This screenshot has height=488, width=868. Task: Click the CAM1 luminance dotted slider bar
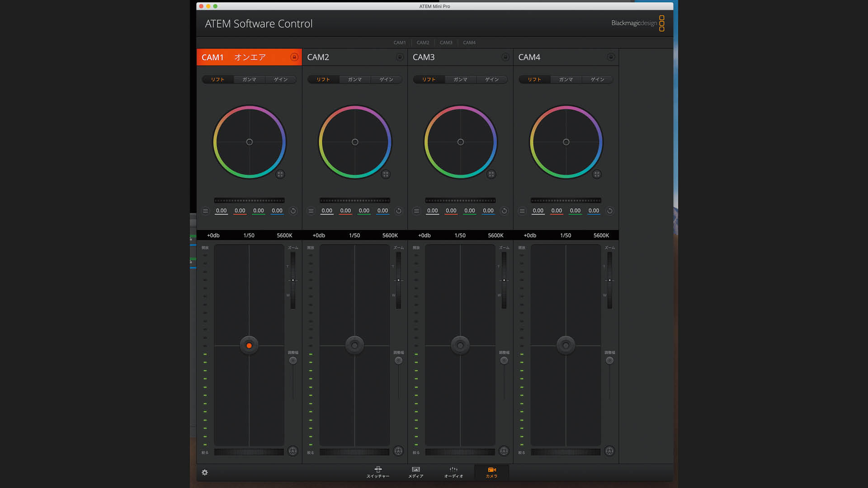coord(249,201)
